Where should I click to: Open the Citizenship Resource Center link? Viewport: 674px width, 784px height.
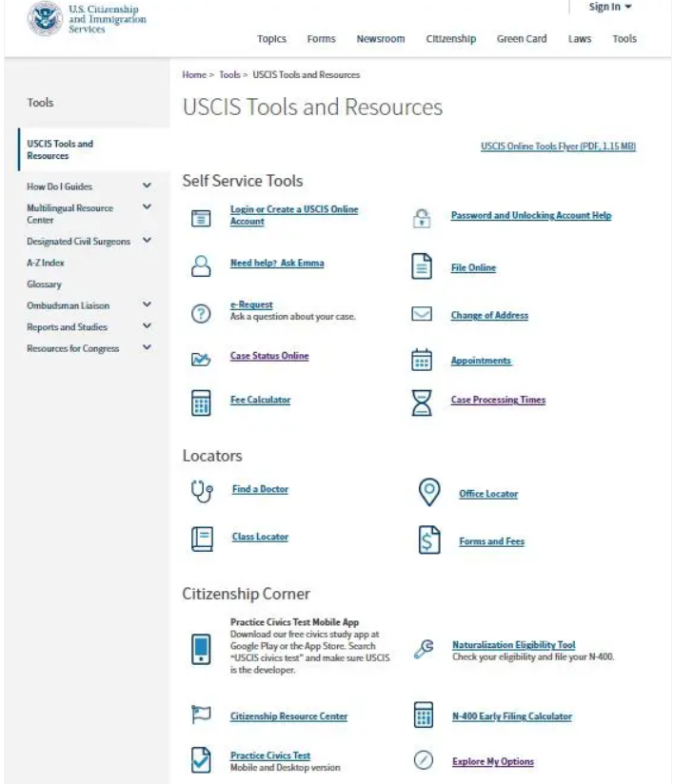point(288,716)
